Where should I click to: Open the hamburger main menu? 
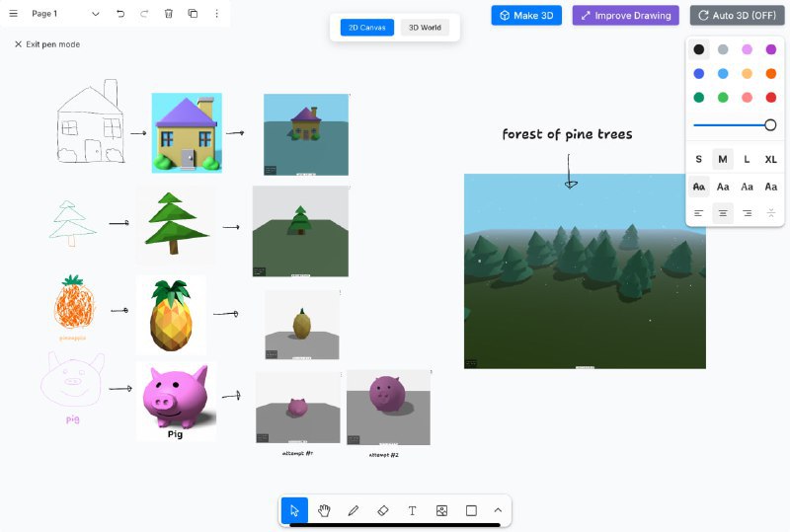pos(14,14)
